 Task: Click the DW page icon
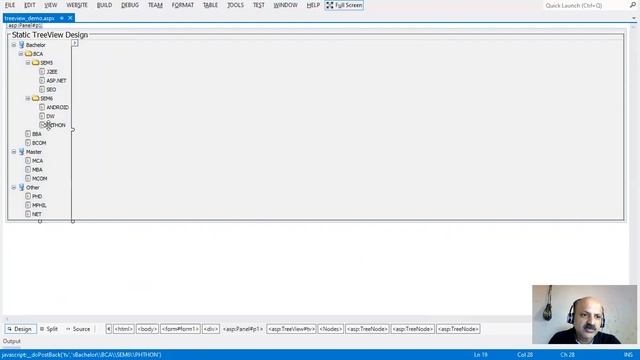(42, 116)
